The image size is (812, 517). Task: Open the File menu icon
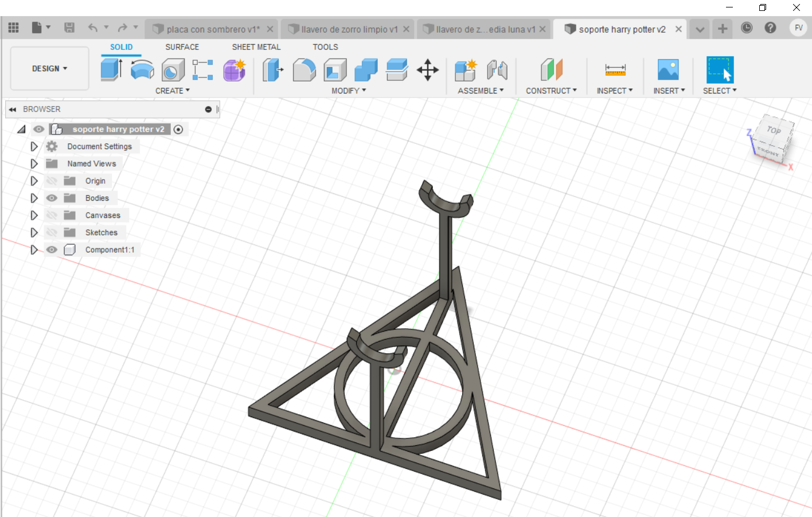(37, 28)
